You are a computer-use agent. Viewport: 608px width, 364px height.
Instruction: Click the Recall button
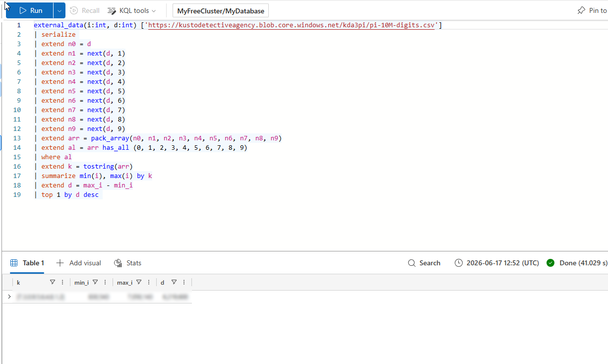tap(85, 10)
